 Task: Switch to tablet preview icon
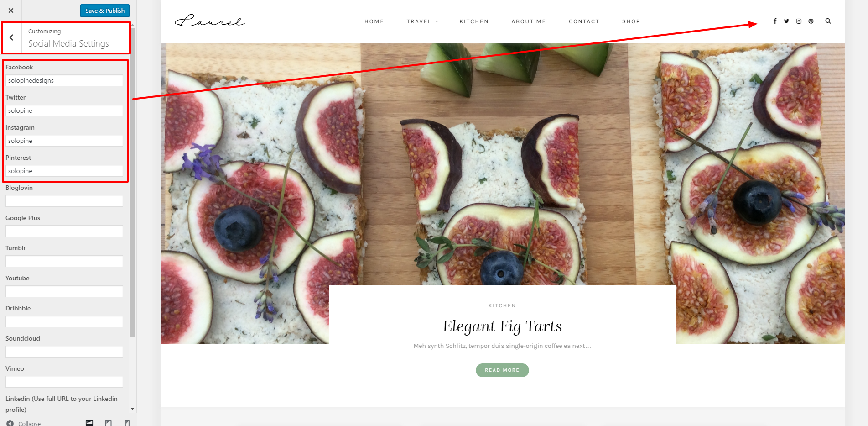108,423
